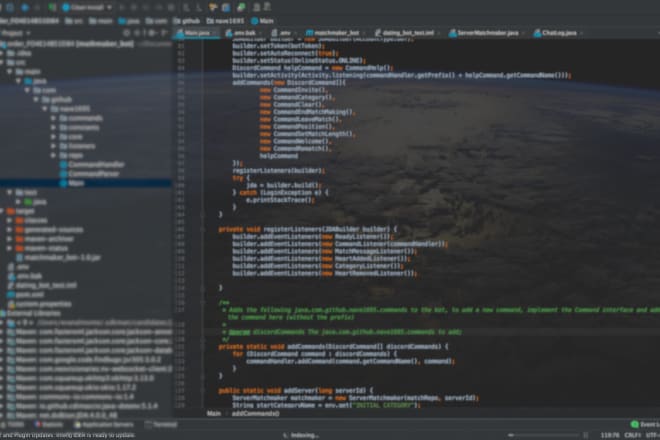Screen dimensions: 660x440
Task: Select custom.properties in project tree
Action: pos(40,304)
